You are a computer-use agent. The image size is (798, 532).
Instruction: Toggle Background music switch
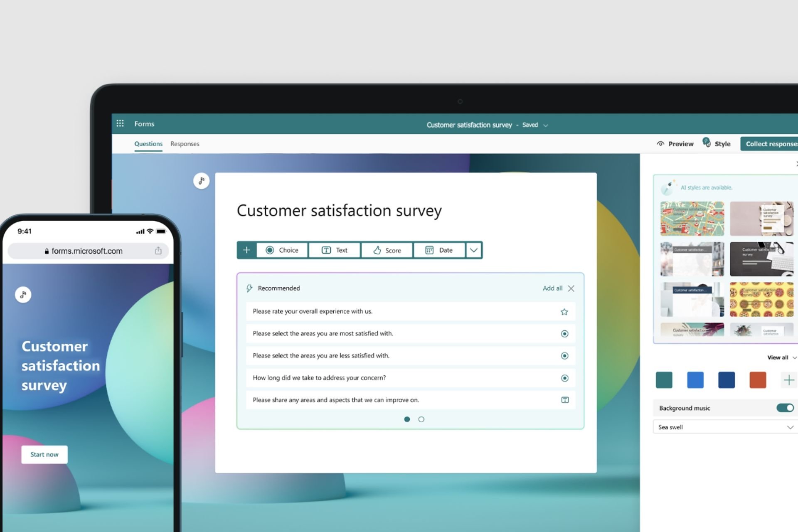click(x=785, y=408)
